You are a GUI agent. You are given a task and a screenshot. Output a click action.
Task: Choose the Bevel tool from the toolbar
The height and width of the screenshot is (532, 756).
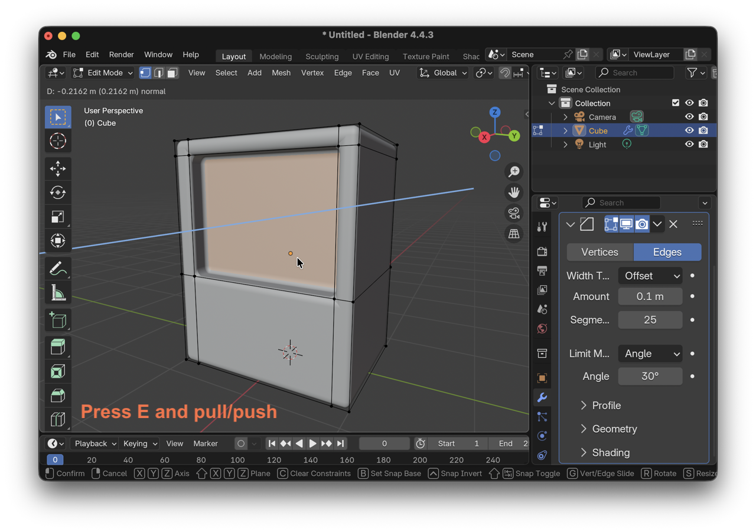(57, 395)
